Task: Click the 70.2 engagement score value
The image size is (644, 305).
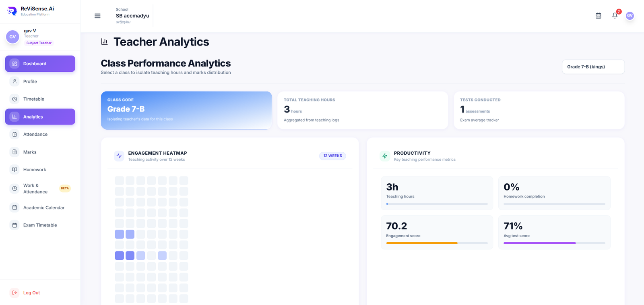Action: pyautogui.click(x=396, y=226)
